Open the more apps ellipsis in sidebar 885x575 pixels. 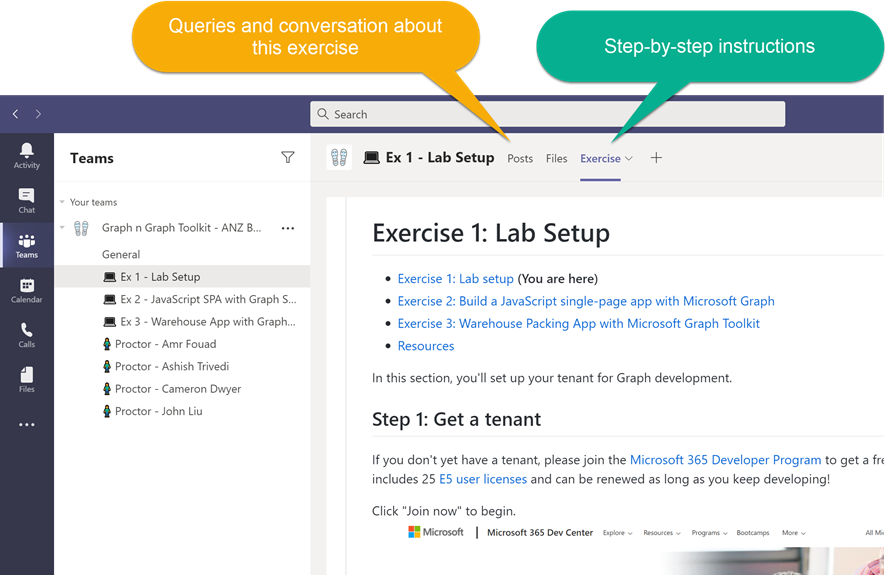[x=27, y=425]
